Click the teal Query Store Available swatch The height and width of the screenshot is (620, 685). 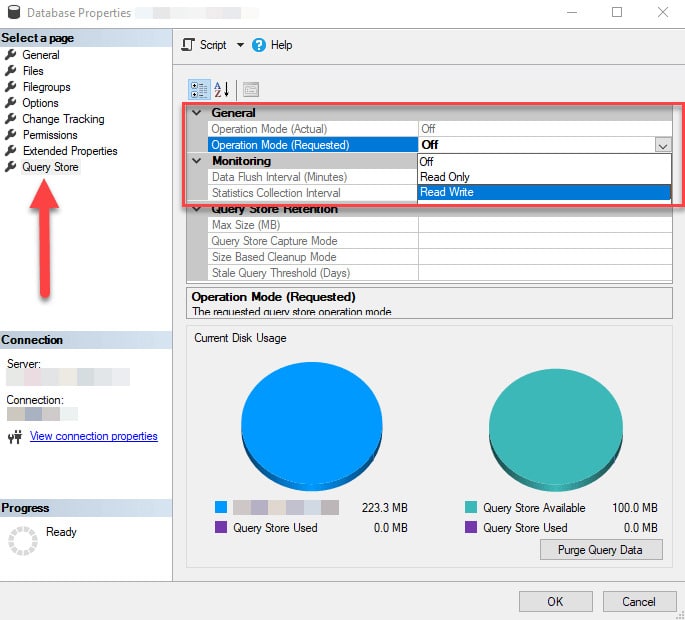pyautogui.click(x=471, y=507)
